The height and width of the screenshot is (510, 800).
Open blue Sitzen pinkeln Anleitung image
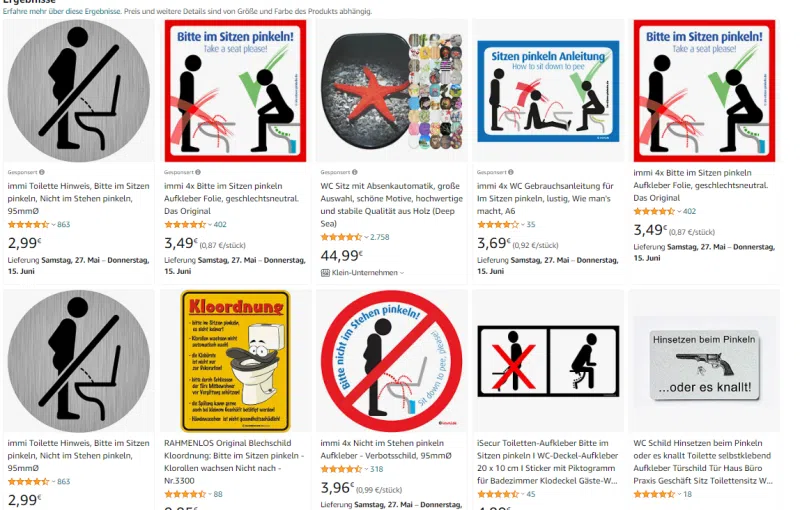[548, 91]
